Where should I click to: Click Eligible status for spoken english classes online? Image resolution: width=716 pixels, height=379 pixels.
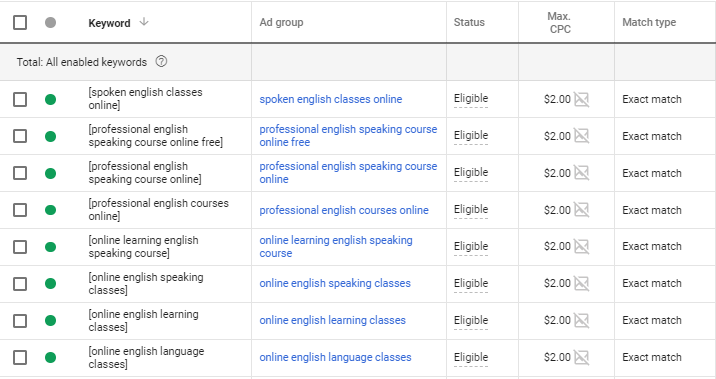click(x=471, y=99)
